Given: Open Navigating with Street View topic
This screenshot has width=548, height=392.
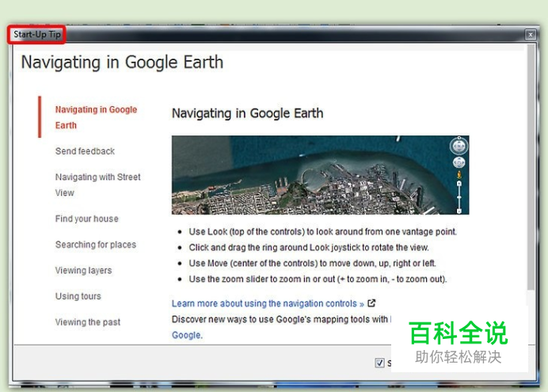Looking at the screenshot, I should (98, 185).
